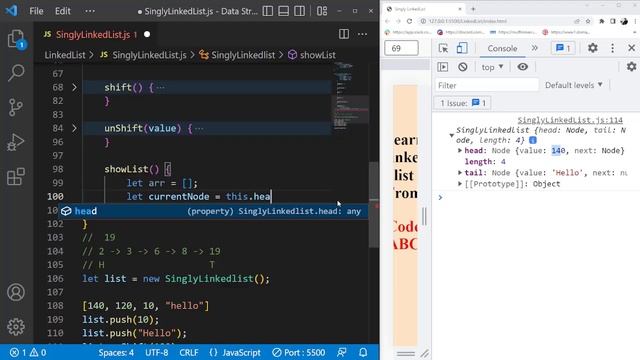Expand the head Node property

(x=460, y=151)
